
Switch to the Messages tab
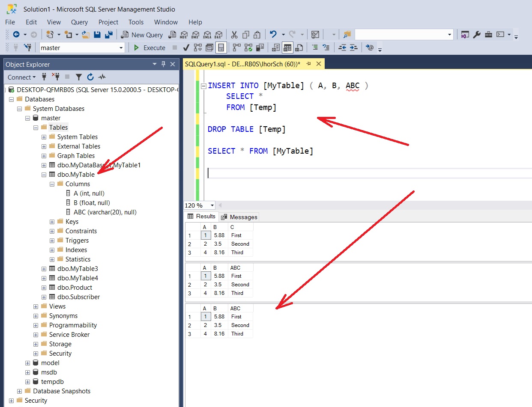pyautogui.click(x=239, y=217)
